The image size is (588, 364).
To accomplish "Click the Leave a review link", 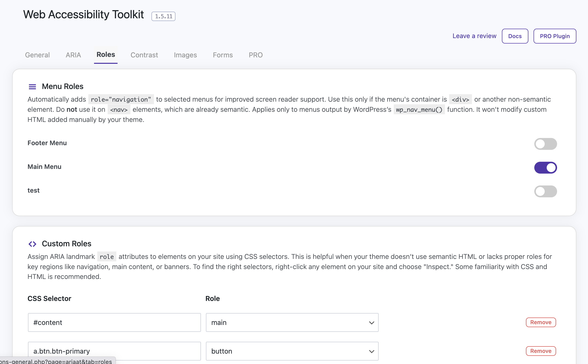I will (x=474, y=36).
